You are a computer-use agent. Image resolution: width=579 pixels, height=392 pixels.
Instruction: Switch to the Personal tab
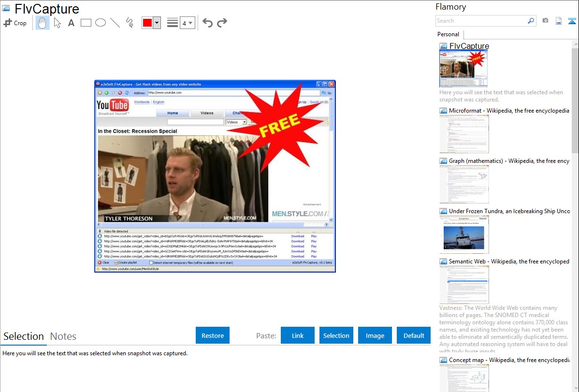[449, 34]
